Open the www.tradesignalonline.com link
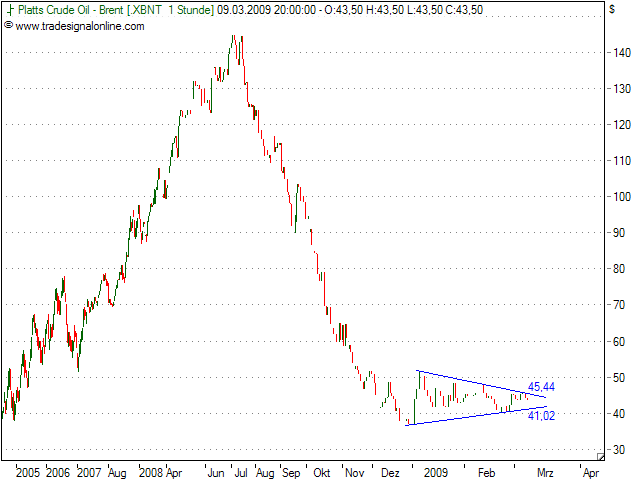Image resolution: width=640 pixels, height=480 pixels. click(80, 27)
